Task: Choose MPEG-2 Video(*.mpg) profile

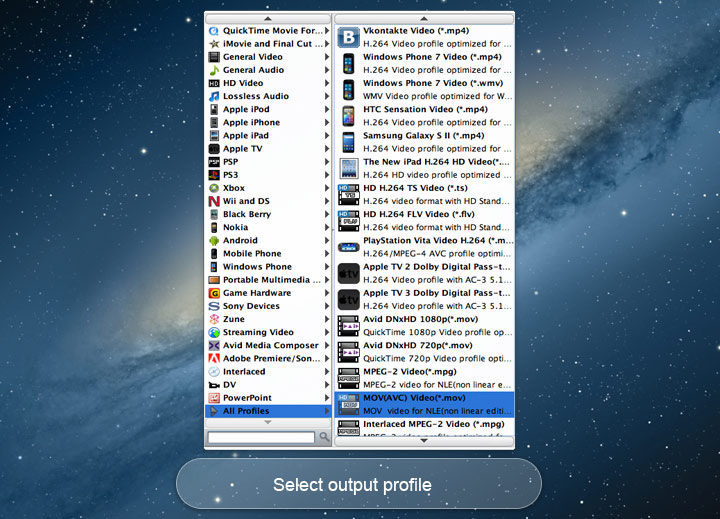Action: coord(425,378)
